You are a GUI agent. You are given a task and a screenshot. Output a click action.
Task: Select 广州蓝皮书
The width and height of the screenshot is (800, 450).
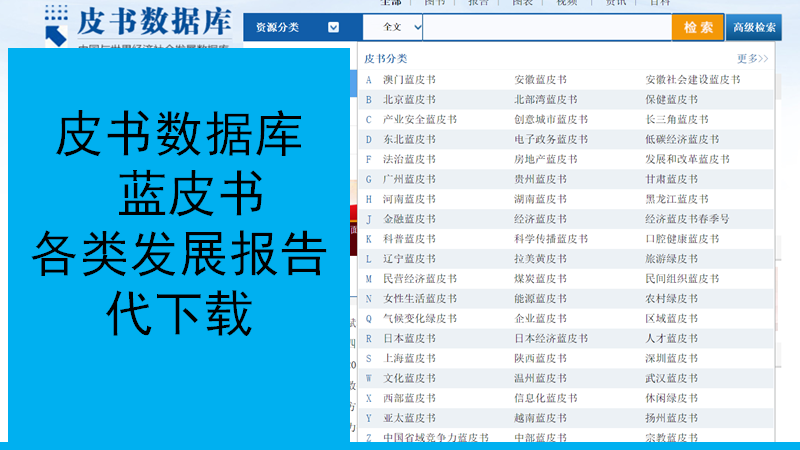409,179
